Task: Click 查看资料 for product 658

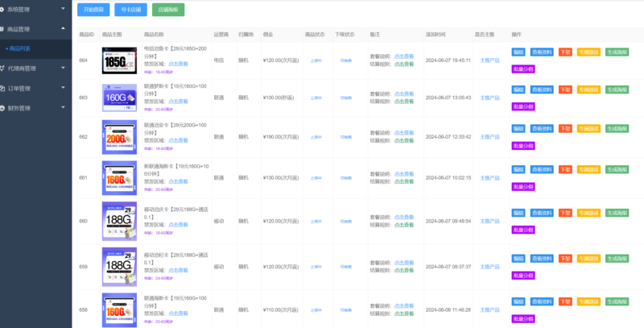Action: click(542, 301)
